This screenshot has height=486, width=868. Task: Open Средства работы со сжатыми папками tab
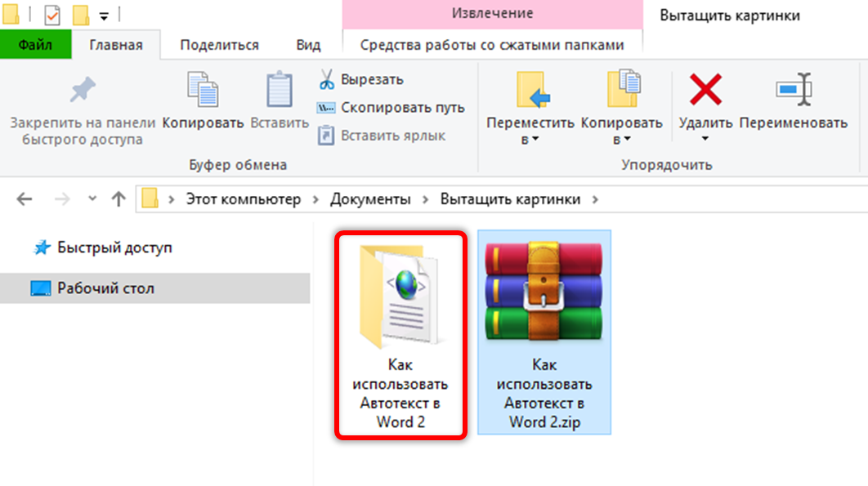[x=492, y=45]
